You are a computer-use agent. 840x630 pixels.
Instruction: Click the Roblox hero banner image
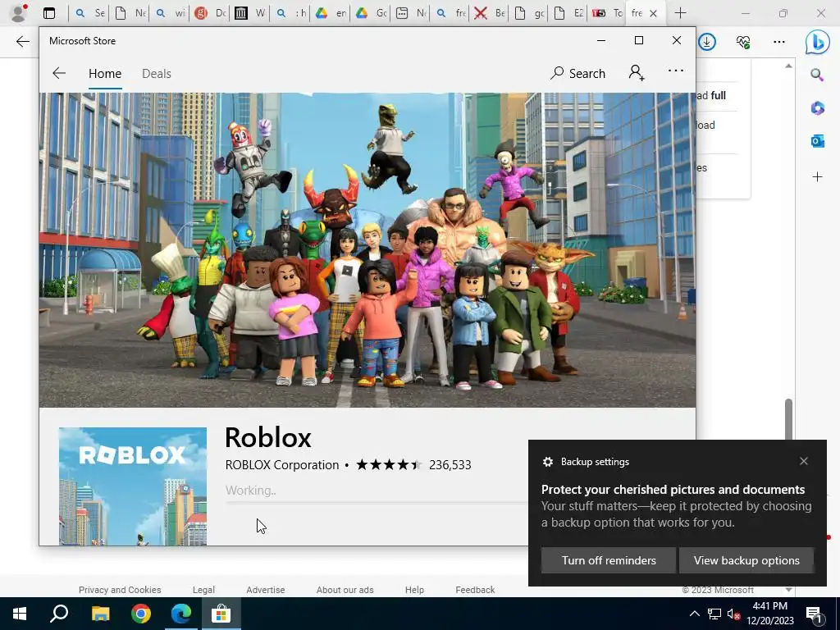coord(367,250)
